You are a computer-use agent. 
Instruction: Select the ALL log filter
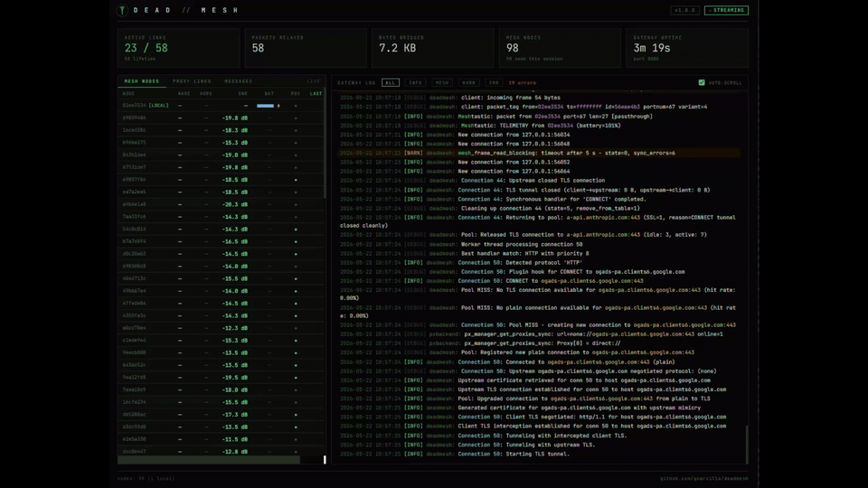click(x=391, y=82)
